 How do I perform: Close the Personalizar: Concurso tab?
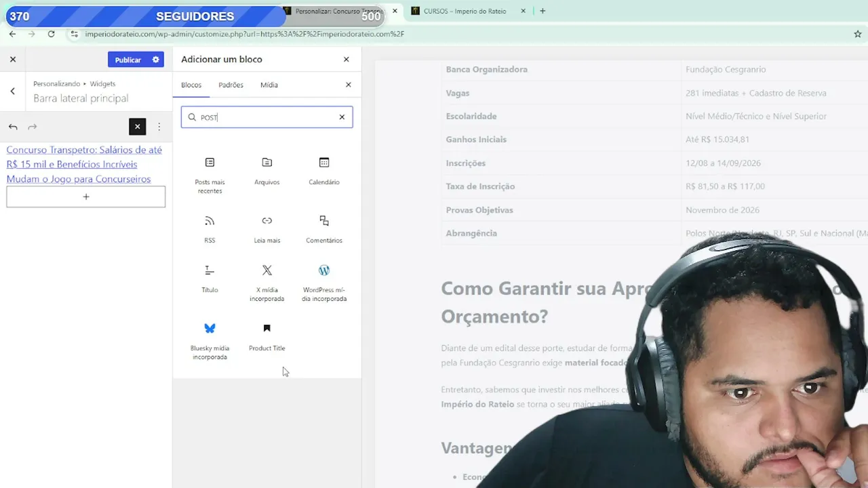pyautogui.click(x=395, y=11)
